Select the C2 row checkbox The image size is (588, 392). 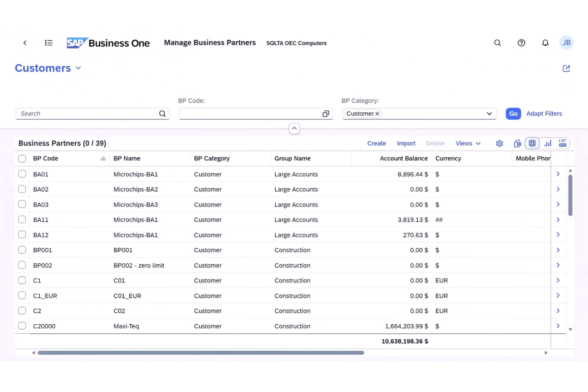pyautogui.click(x=22, y=311)
